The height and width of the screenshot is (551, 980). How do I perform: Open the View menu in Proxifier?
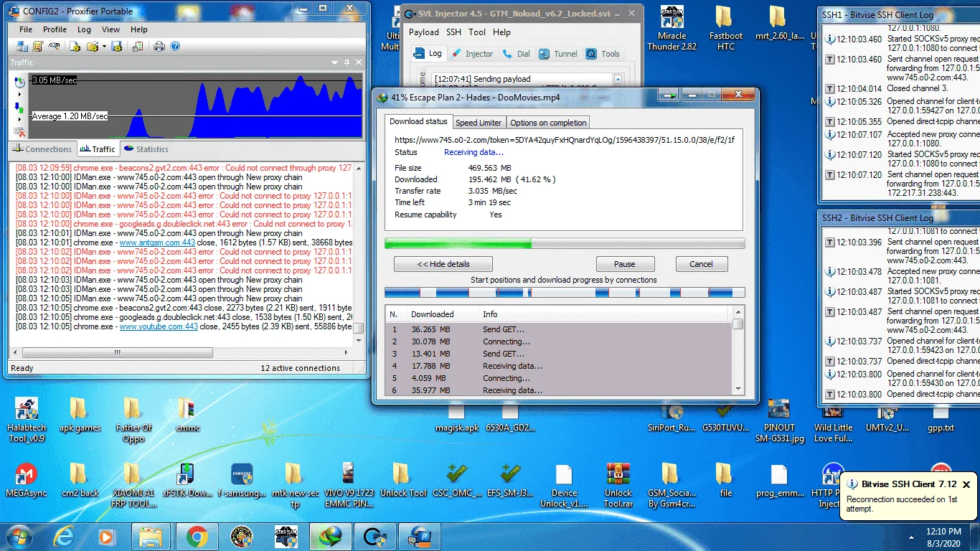[110, 29]
